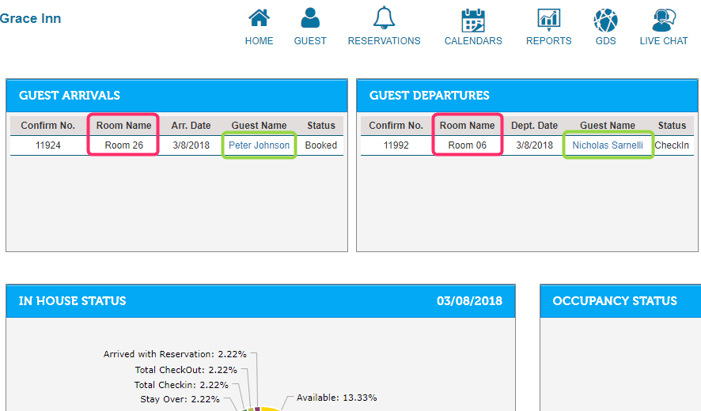
Task: Open the Live Chat headset icon
Action: click(663, 20)
